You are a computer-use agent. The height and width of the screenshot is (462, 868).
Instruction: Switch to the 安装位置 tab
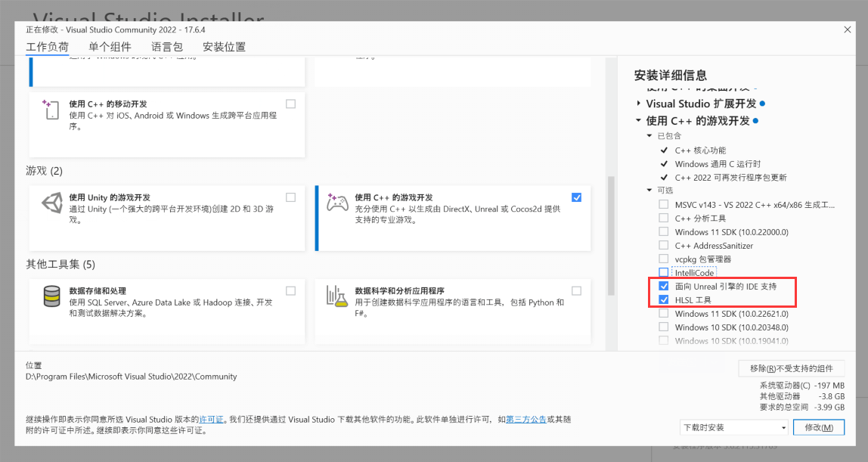224,47
